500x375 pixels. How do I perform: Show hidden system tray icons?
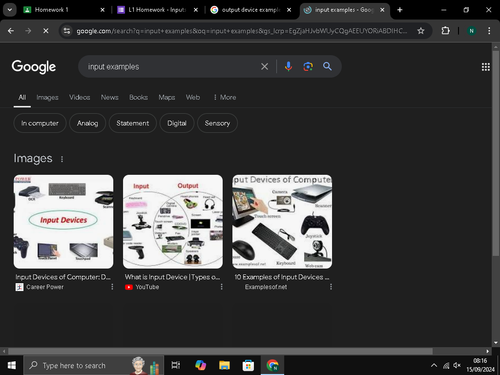(434, 366)
